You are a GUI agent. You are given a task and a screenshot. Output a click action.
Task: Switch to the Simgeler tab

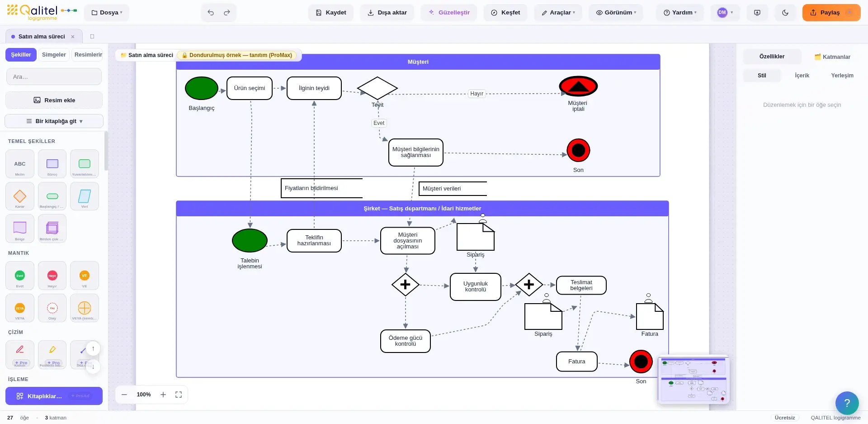coord(54,55)
